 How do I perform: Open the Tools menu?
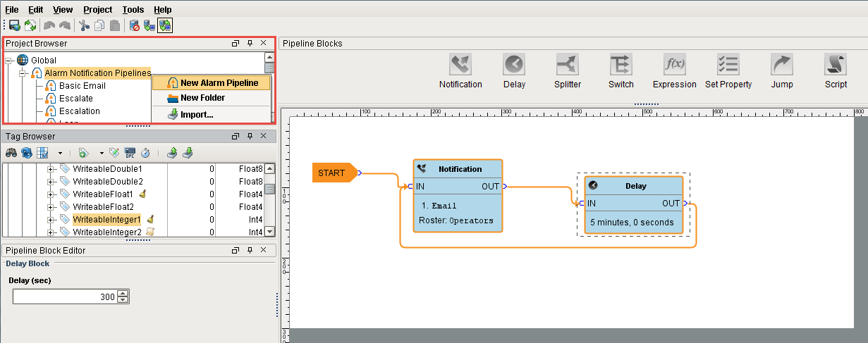(133, 10)
